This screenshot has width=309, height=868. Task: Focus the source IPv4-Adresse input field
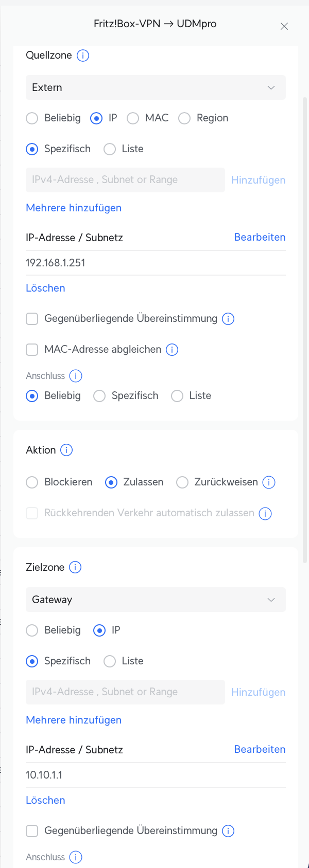pos(125,180)
